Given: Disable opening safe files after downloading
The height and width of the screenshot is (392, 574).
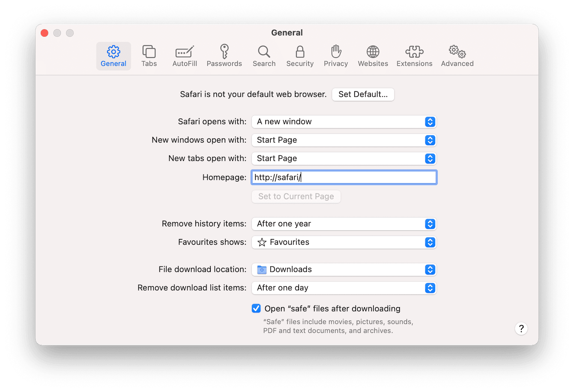Looking at the screenshot, I should [x=256, y=308].
